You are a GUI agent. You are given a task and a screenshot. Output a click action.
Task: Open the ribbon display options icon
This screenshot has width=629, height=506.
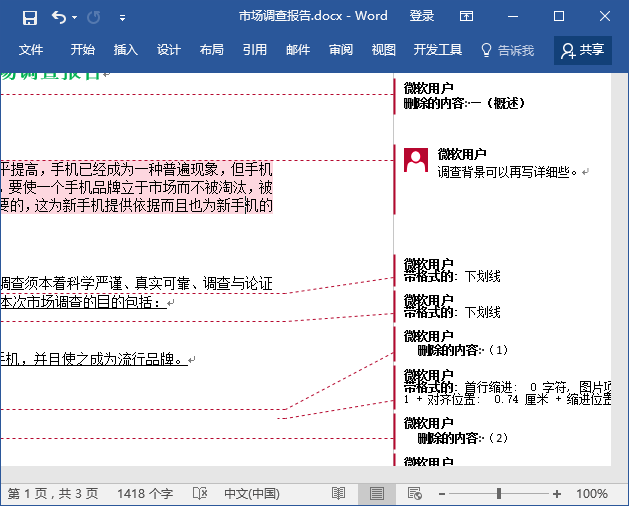click(x=466, y=16)
